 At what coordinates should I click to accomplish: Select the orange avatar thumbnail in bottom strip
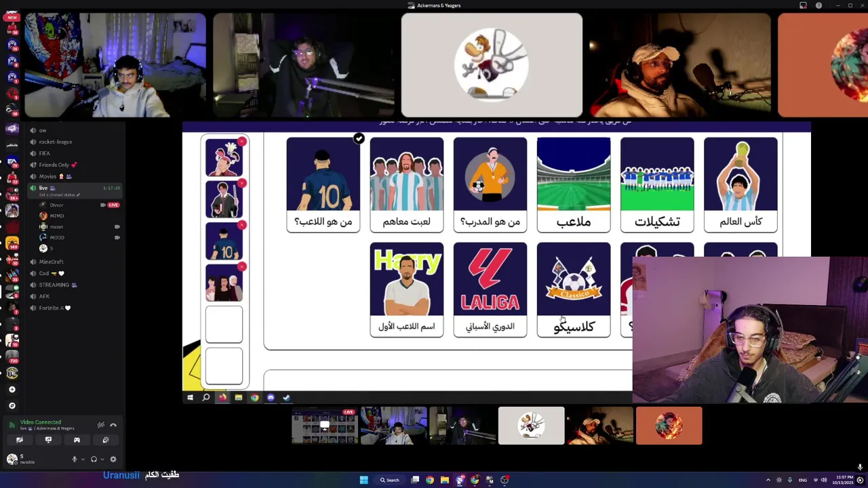(669, 426)
